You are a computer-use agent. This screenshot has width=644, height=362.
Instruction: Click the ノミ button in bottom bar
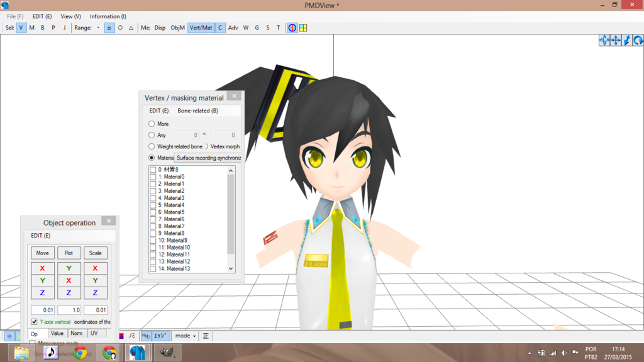pyautogui.click(x=132, y=336)
